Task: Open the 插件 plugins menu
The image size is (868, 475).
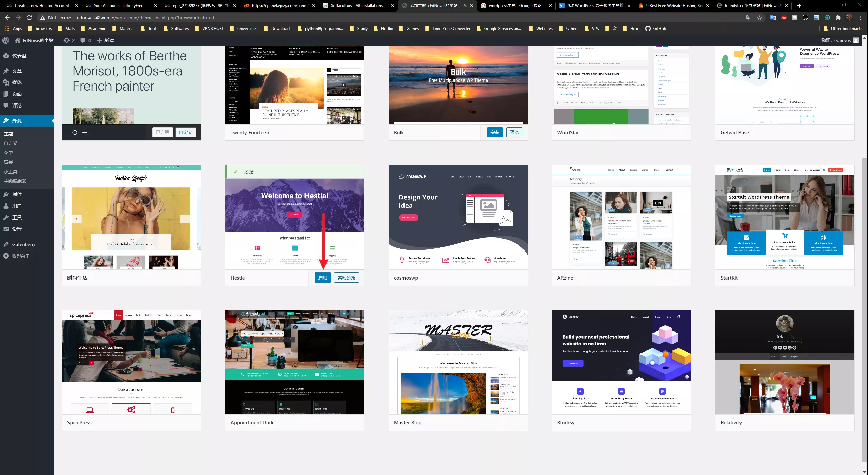Action: 17,194
